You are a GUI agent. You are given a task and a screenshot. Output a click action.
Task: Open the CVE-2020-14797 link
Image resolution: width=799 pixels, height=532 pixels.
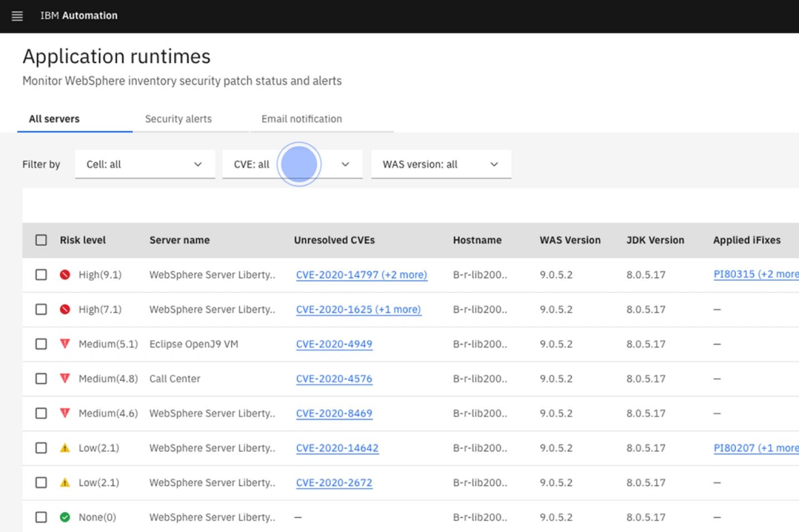tap(361, 274)
